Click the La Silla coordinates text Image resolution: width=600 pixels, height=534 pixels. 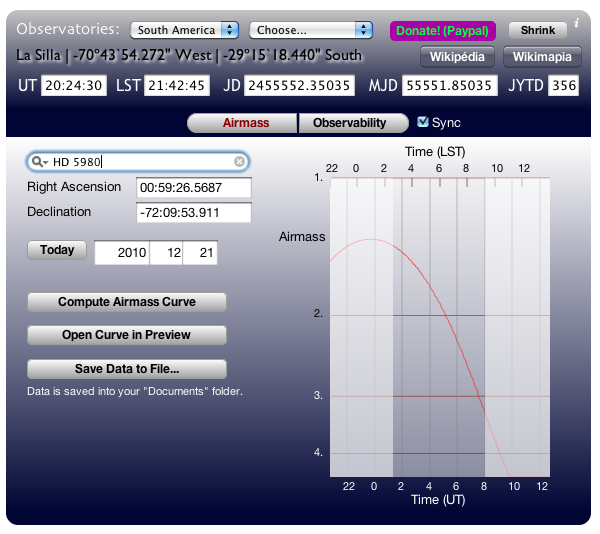[189, 55]
